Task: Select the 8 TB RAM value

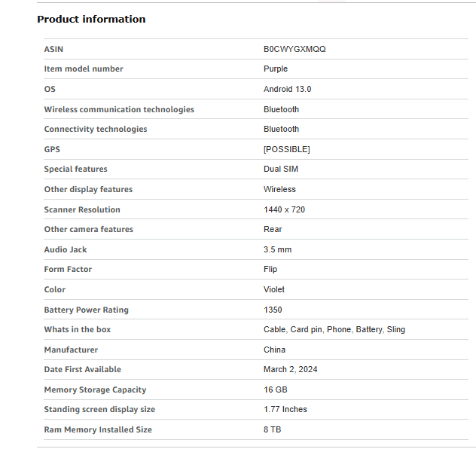Action: (273, 430)
